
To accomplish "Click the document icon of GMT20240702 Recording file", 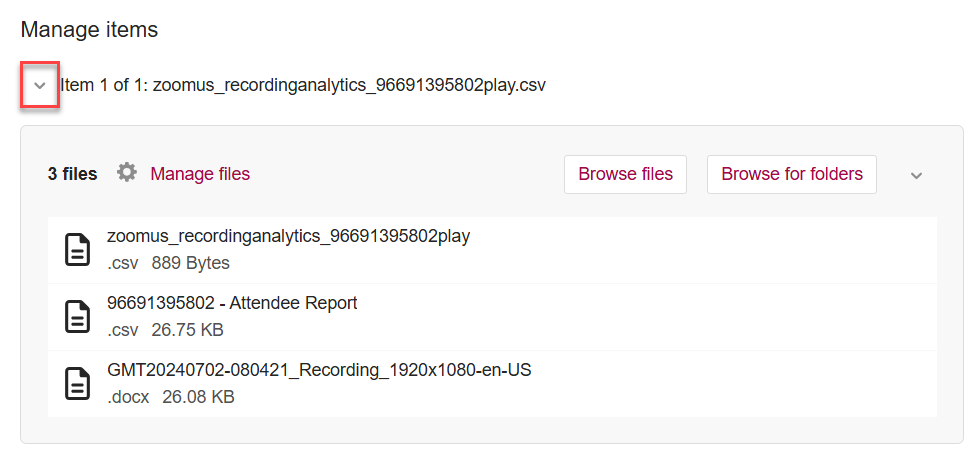I will pos(78,383).
